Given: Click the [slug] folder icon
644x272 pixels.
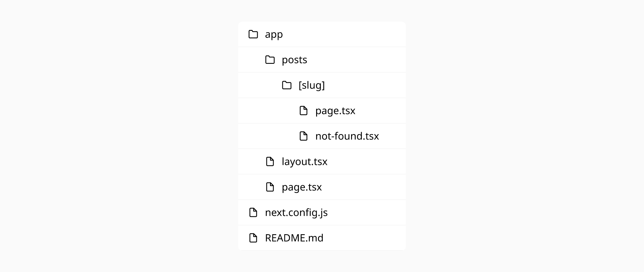Looking at the screenshot, I should tap(287, 85).
